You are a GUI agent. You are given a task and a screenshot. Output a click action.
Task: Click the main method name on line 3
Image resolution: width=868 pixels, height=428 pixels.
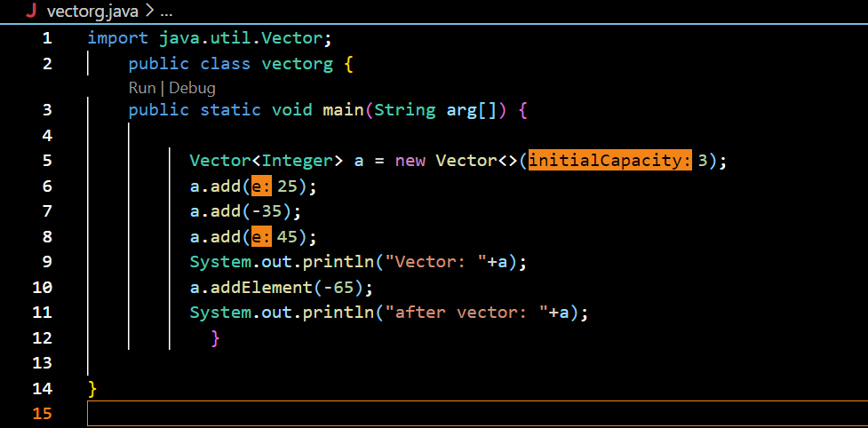[343, 109]
